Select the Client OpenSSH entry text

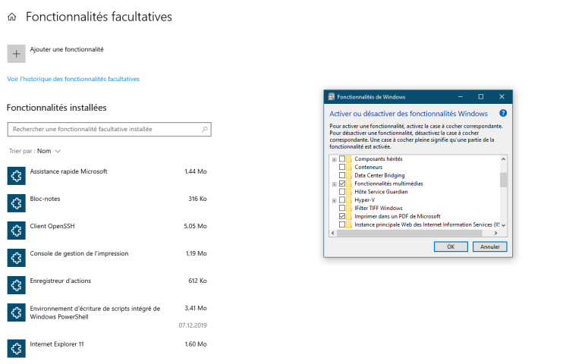(x=52, y=226)
